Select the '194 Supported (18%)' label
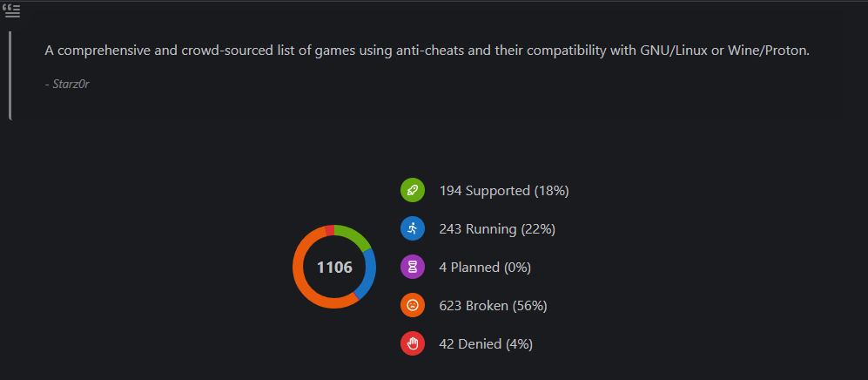The image size is (868, 380). coord(504,191)
